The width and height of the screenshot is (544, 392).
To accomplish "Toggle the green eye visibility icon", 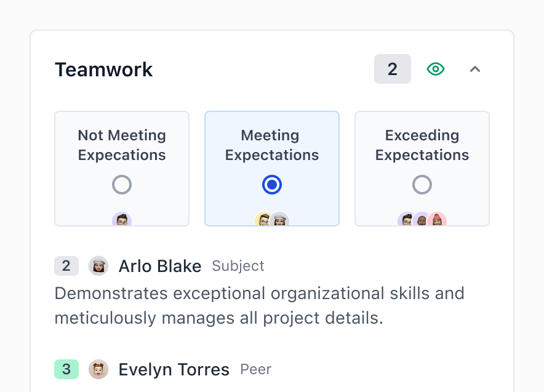I will 436,69.
